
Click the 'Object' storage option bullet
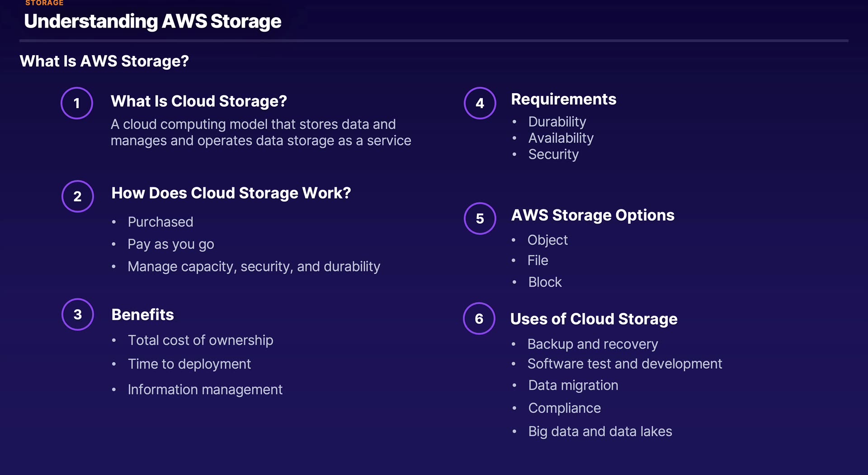pos(547,240)
